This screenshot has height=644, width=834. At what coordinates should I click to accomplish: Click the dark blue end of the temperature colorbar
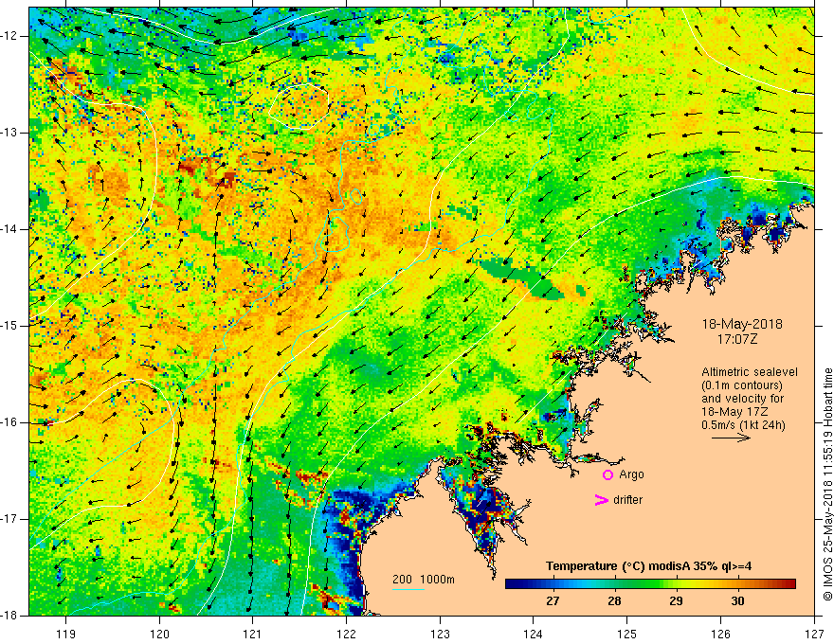tap(514, 584)
